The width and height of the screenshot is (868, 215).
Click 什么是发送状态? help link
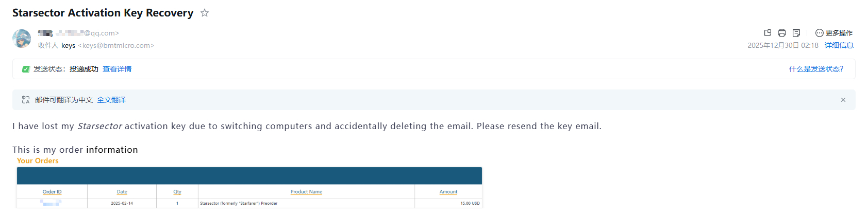coord(816,69)
